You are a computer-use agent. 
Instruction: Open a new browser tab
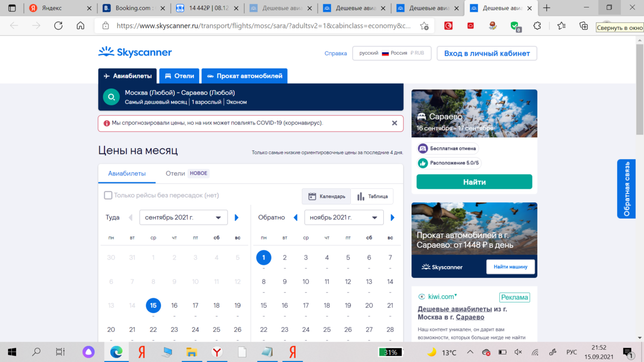click(x=546, y=8)
